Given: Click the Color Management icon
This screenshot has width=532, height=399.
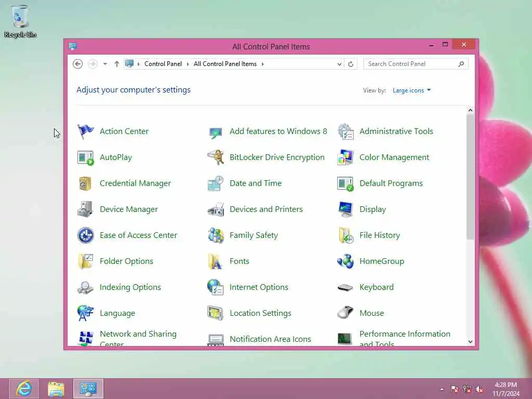Looking at the screenshot, I should click(345, 157).
